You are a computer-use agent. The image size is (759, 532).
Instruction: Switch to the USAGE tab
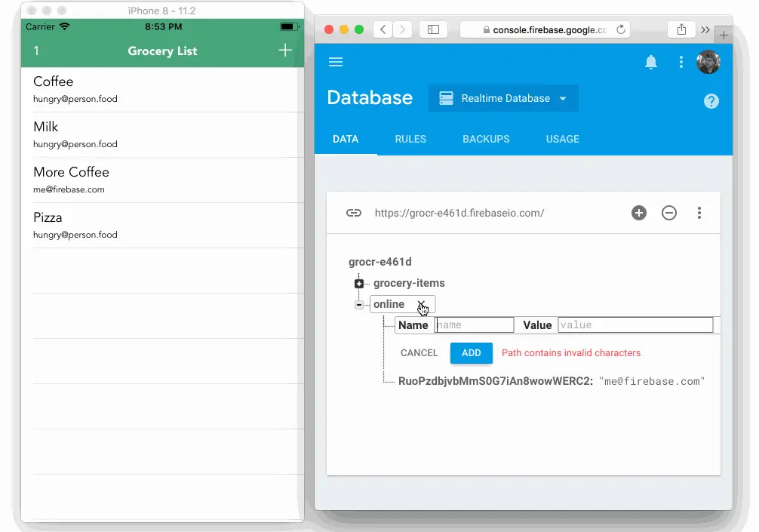[563, 139]
